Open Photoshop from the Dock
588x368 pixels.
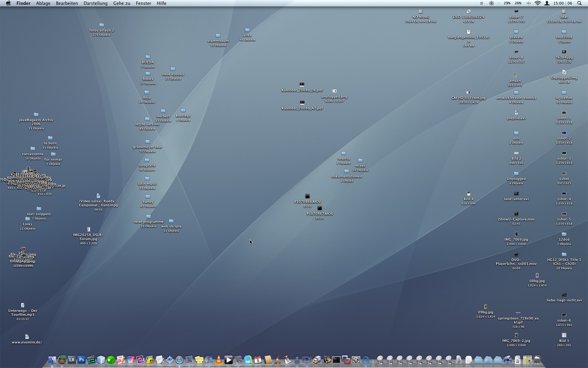point(81,360)
